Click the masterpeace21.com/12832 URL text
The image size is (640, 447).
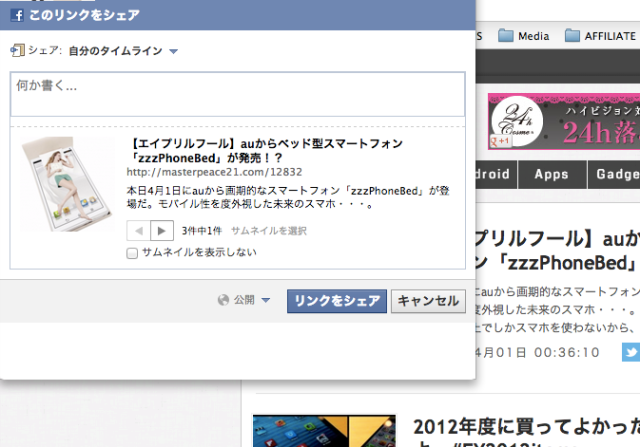click(x=214, y=172)
